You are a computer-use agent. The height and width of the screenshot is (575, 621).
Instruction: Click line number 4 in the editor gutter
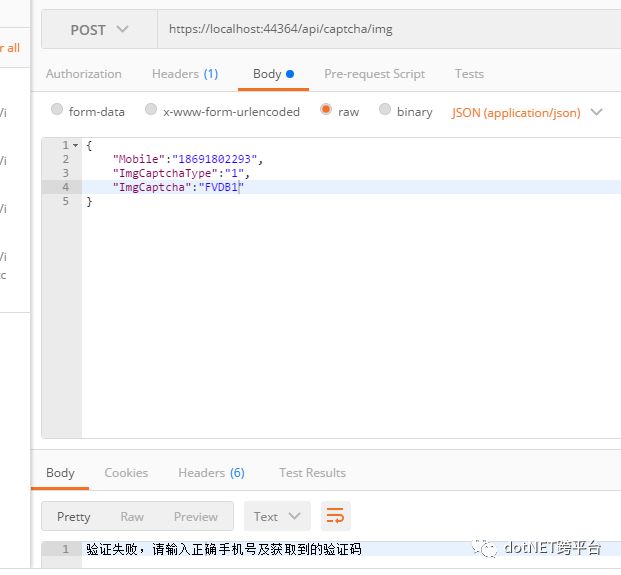click(x=65, y=187)
